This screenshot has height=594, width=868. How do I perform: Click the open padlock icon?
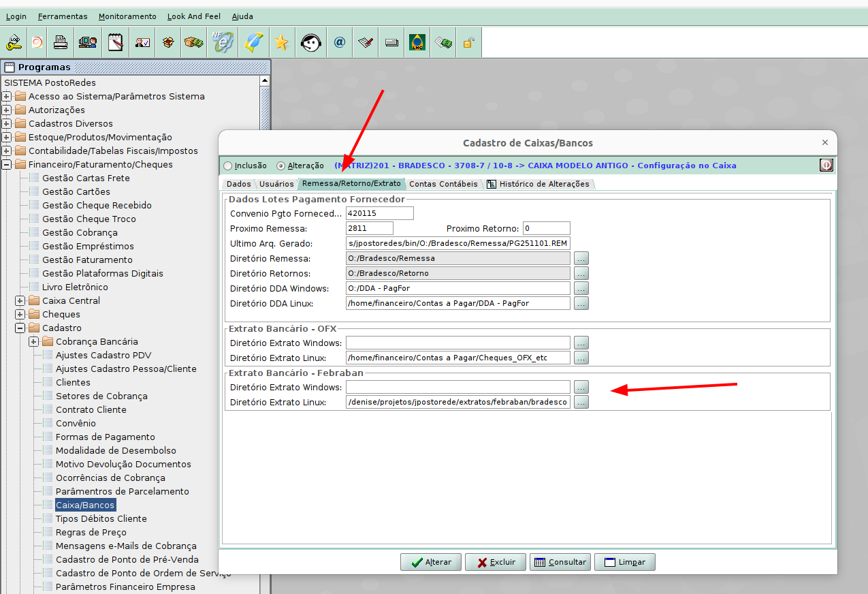click(468, 43)
